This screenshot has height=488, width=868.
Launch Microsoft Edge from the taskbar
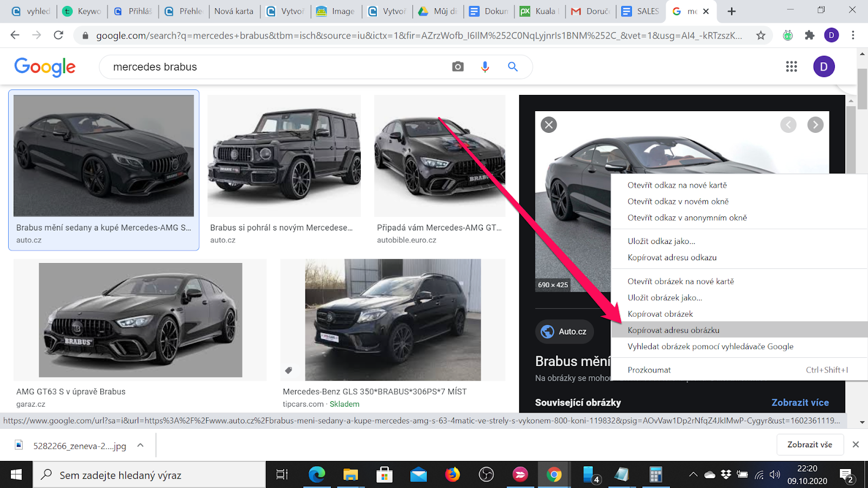tap(316, 475)
